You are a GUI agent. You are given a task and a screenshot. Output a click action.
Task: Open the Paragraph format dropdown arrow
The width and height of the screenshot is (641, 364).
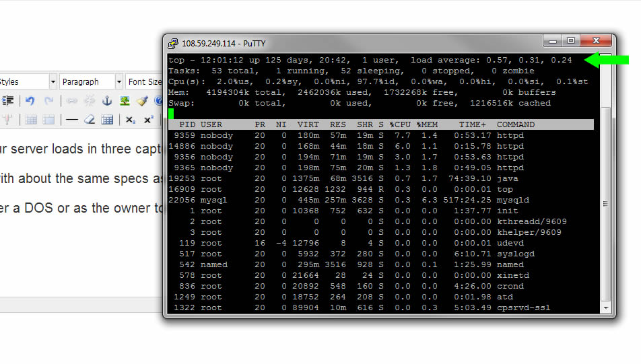point(119,81)
